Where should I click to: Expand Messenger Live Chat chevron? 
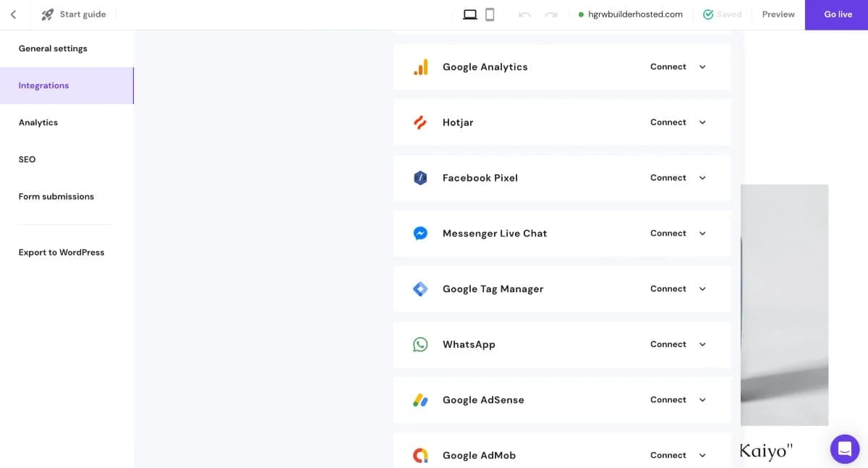pos(702,234)
